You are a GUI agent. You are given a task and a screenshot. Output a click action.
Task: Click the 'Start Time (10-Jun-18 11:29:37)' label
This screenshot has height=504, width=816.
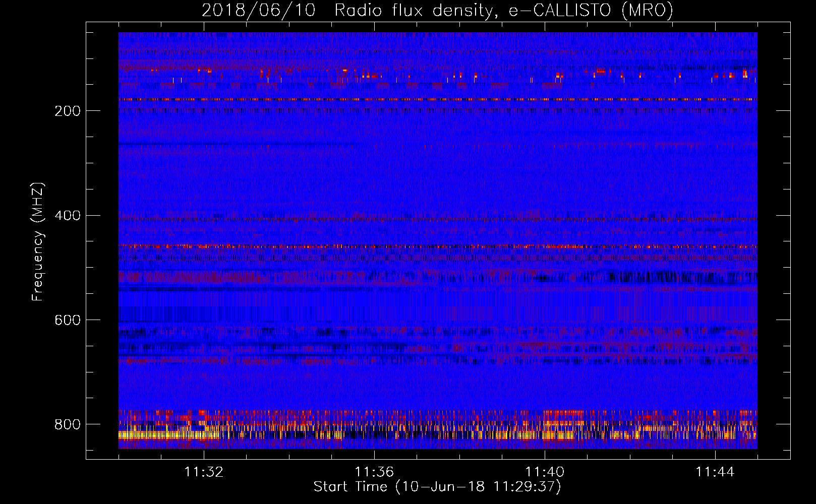tap(437, 487)
